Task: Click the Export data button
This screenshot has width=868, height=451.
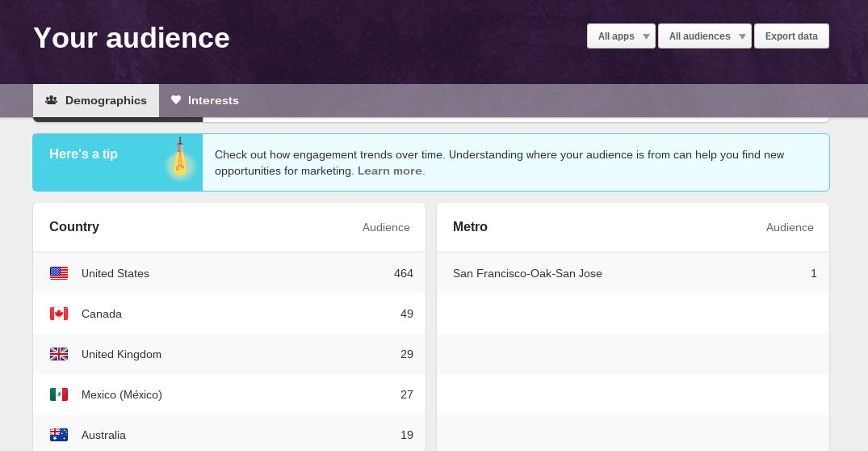Action: pos(791,36)
